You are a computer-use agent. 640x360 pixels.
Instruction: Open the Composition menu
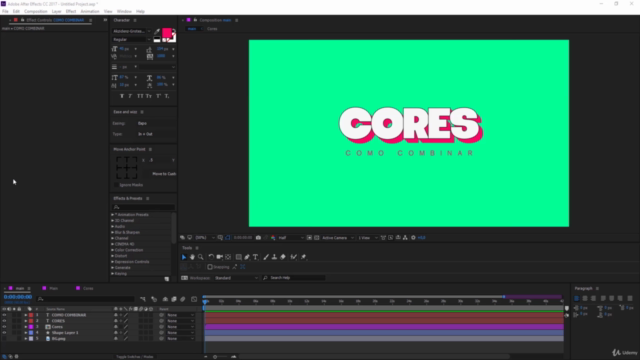pyautogui.click(x=36, y=11)
